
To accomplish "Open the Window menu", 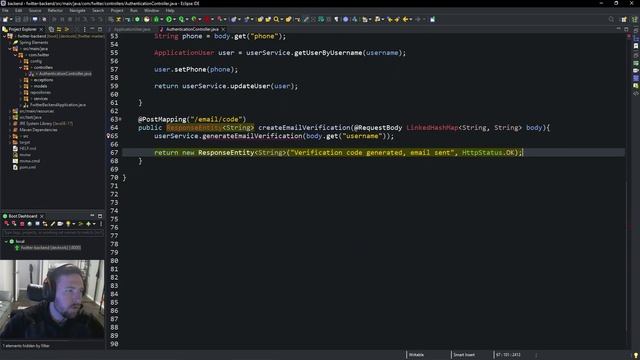I will [x=151, y=11].
